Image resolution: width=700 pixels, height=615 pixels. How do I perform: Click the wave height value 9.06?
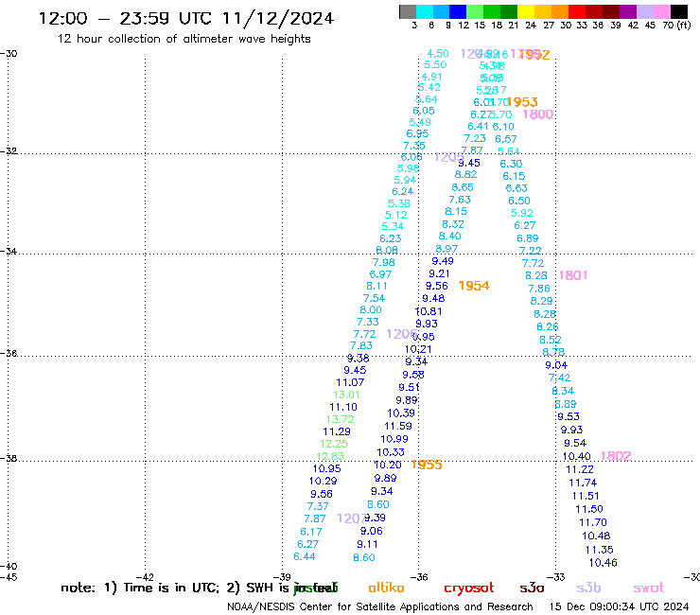point(372,532)
